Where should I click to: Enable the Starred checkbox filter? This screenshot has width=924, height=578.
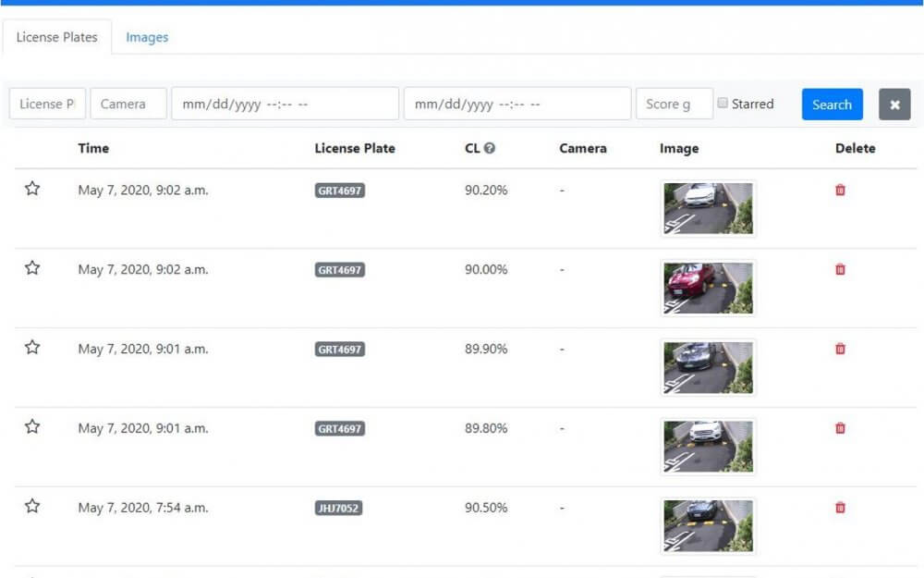tap(723, 104)
